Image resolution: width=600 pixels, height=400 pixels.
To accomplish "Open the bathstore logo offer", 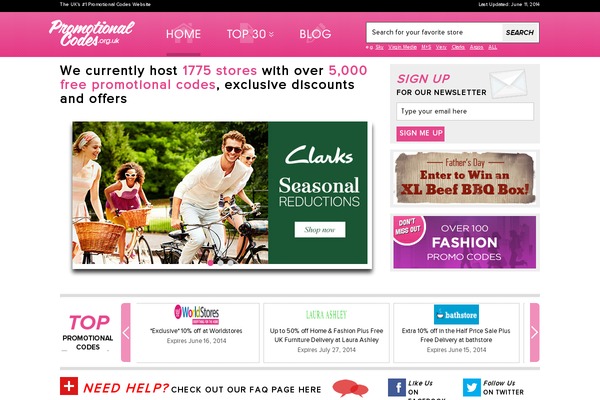I will 456,315.
